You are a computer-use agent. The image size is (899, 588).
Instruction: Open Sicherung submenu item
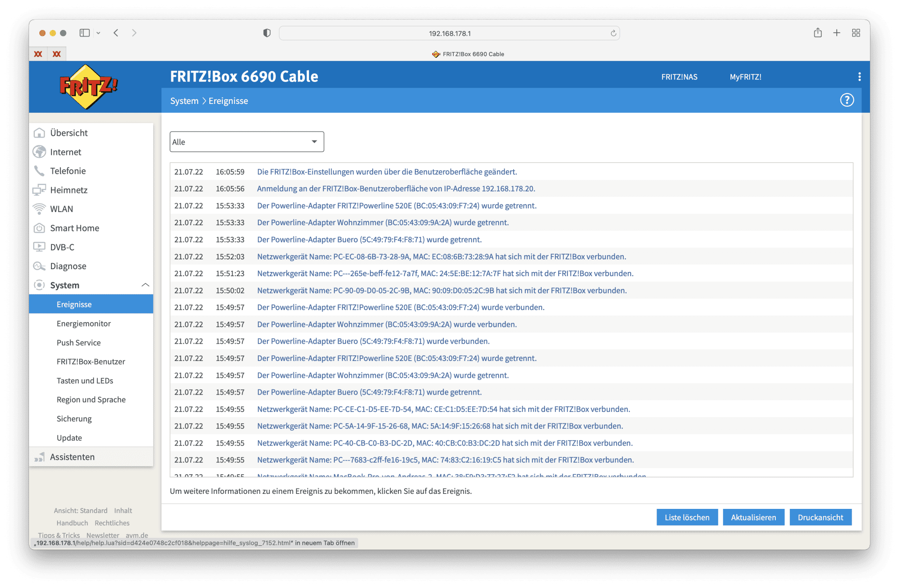pyautogui.click(x=74, y=419)
